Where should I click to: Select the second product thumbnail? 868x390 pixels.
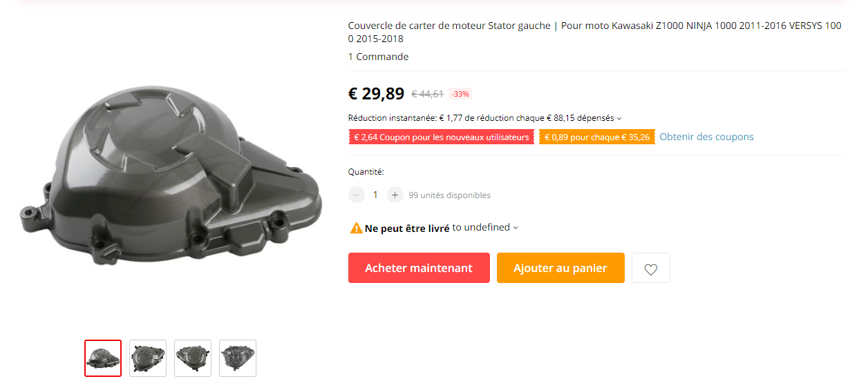[x=148, y=358]
